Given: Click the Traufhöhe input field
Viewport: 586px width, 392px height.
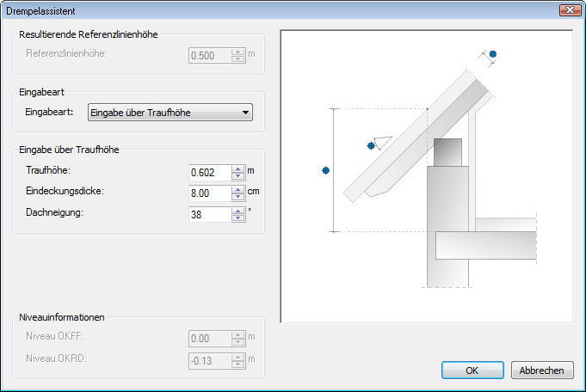Looking at the screenshot, I should [x=210, y=173].
